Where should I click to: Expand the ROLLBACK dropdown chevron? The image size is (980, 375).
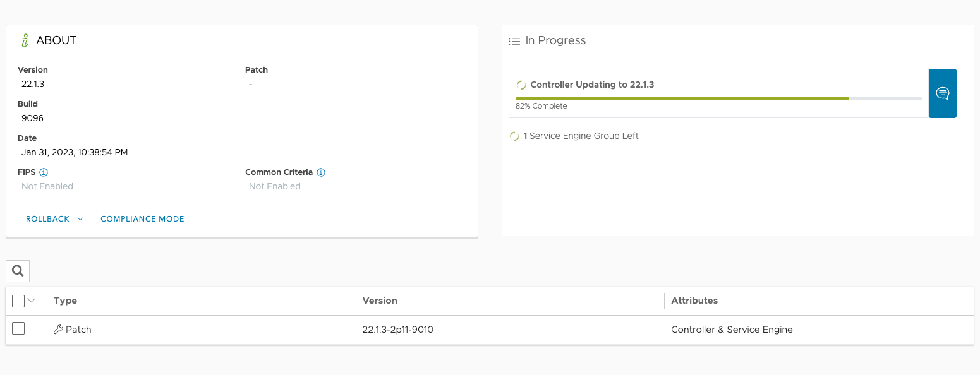tap(80, 218)
